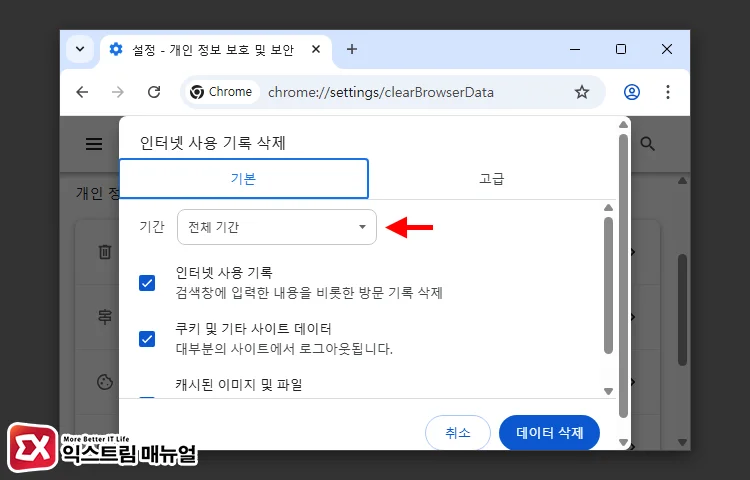Close the Chrome window
The image size is (750, 480).
(x=667, y=49)
